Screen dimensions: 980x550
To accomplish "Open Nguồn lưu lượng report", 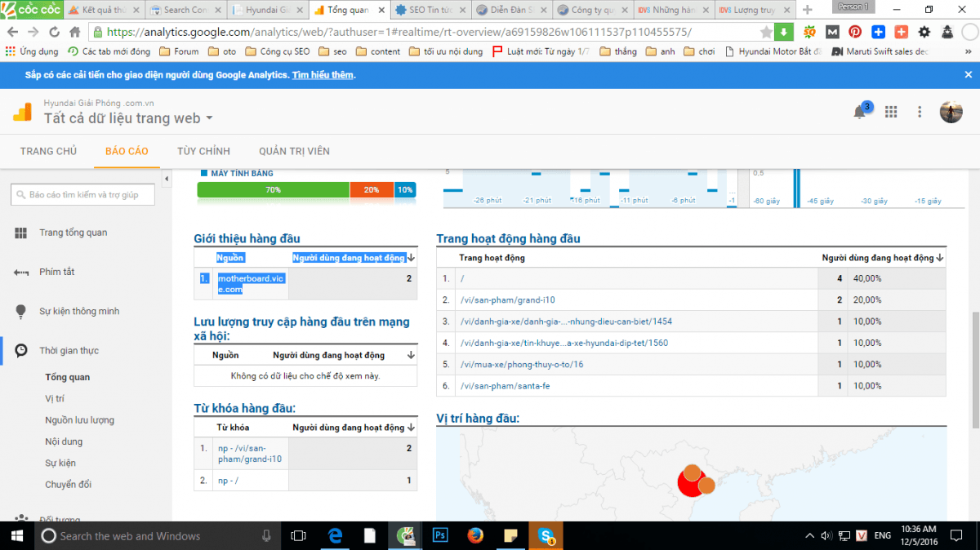I will (x=79, y=420).
